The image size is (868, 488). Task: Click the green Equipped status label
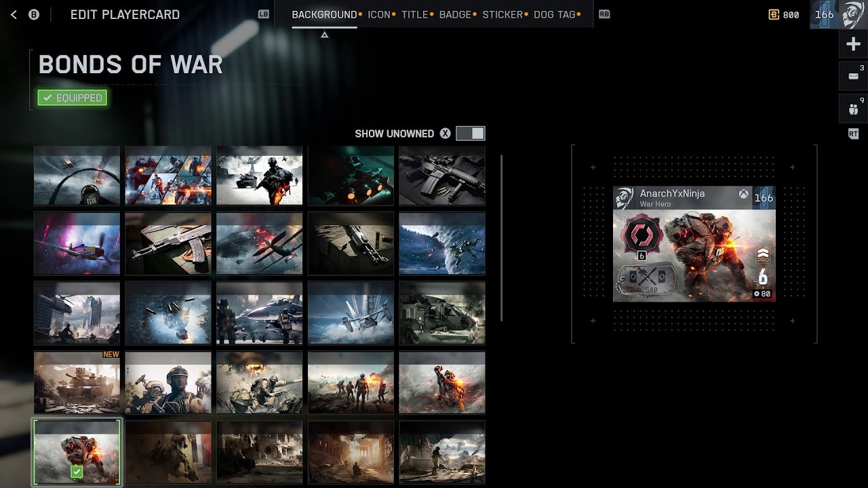pyautogui.click(x=73, y=98)
